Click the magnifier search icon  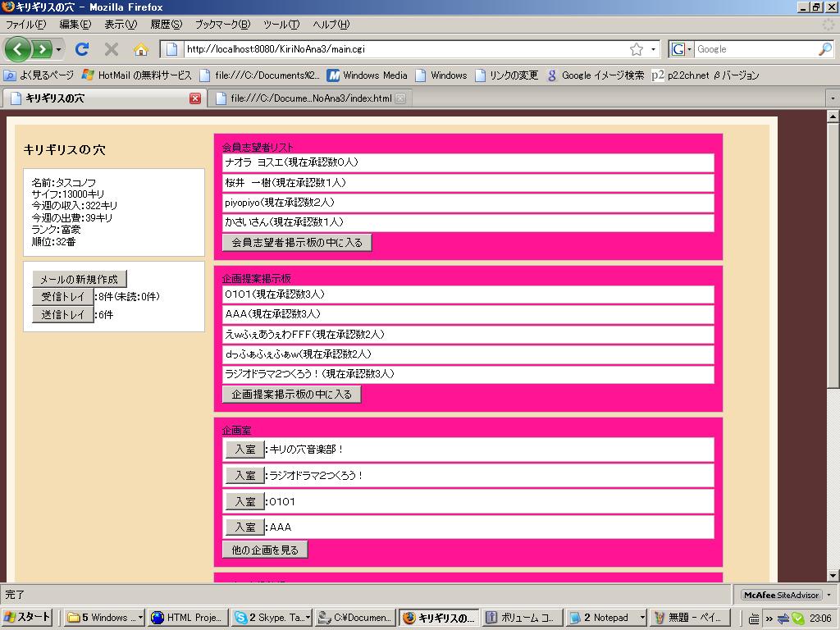coord(825,49)
